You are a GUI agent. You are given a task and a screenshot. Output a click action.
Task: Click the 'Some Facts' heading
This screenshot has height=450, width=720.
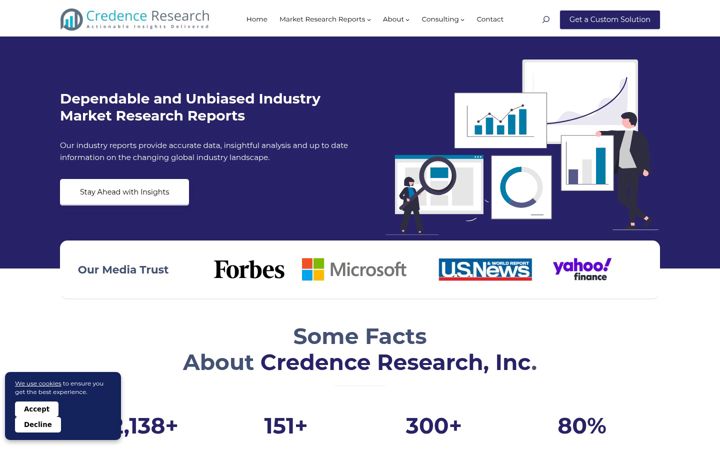coord(360,336)
